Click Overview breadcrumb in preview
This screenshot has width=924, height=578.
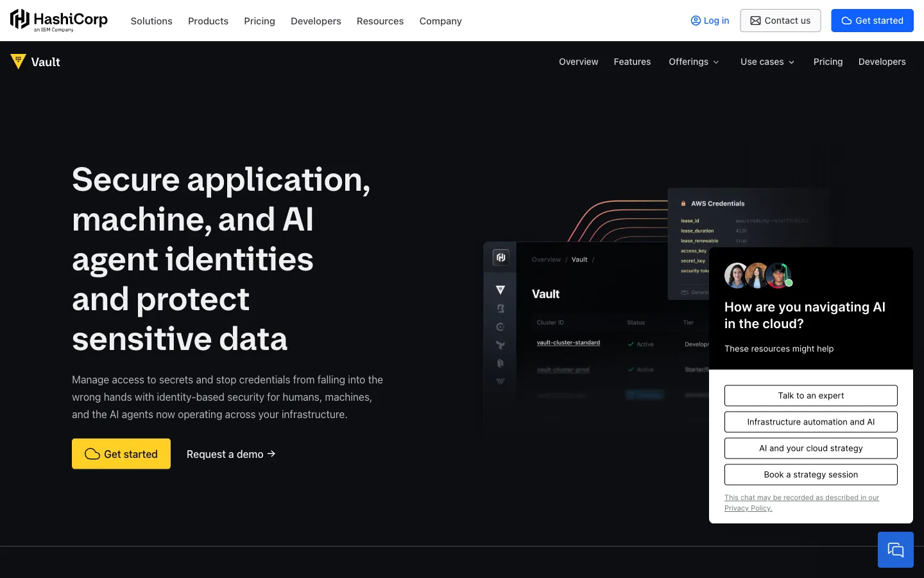(546, 259)
